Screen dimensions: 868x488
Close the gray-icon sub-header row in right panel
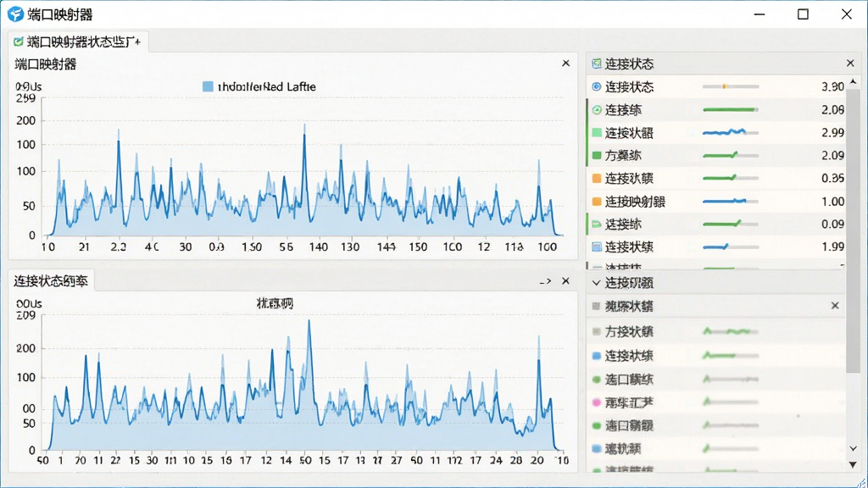(x=835, y=305)
